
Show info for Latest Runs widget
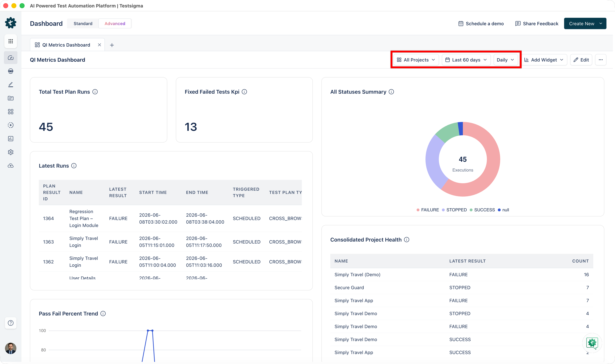(74, 166)
